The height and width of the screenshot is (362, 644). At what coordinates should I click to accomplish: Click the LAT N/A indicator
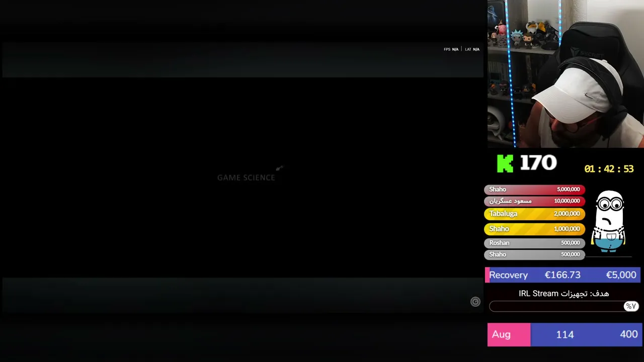tap(472, 49)
